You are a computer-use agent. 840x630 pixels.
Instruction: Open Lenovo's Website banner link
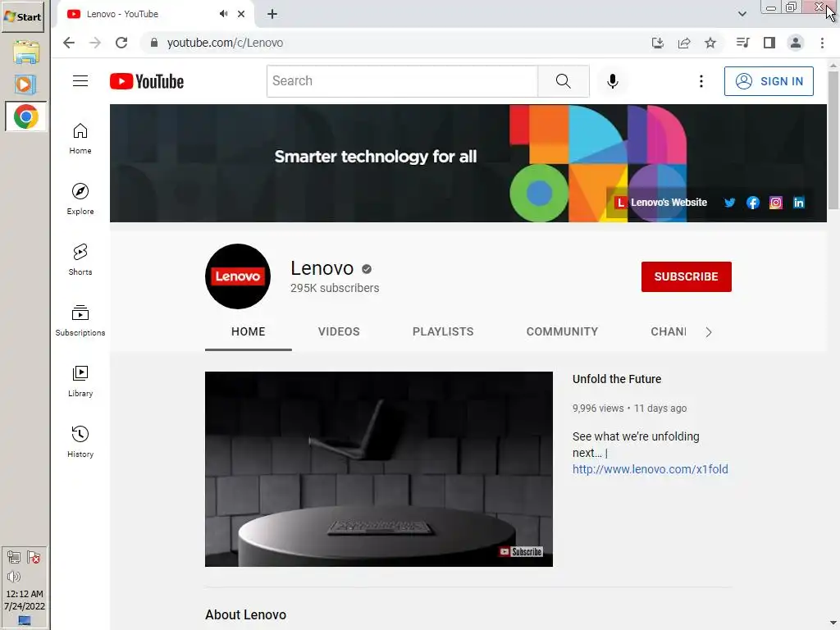(x=661, y=203)
